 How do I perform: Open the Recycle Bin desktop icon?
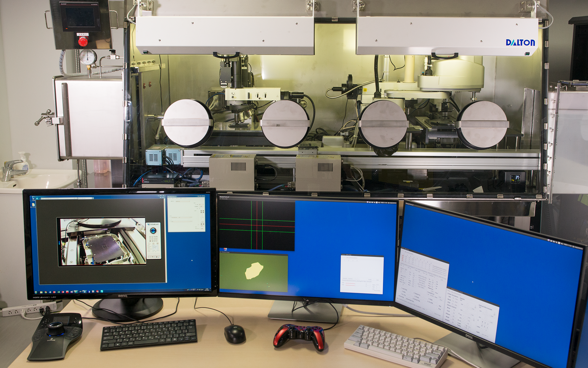[33, 198]
